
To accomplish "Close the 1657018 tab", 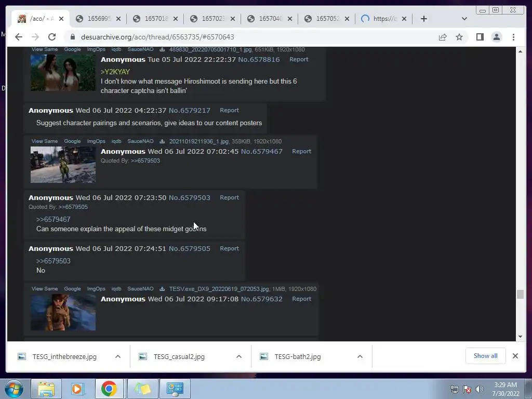I will (x=176, y=19).
